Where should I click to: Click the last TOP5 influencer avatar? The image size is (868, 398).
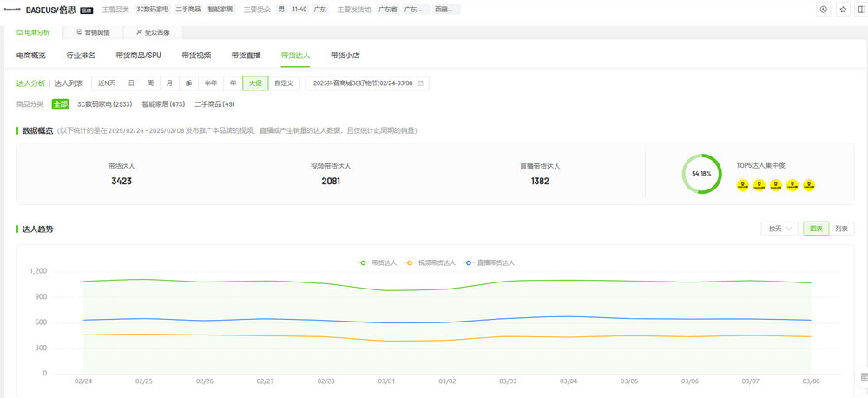[809, 186]
